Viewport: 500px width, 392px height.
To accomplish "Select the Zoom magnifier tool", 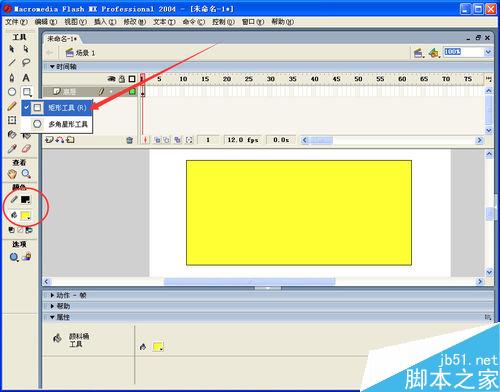I will pos(26,174).
